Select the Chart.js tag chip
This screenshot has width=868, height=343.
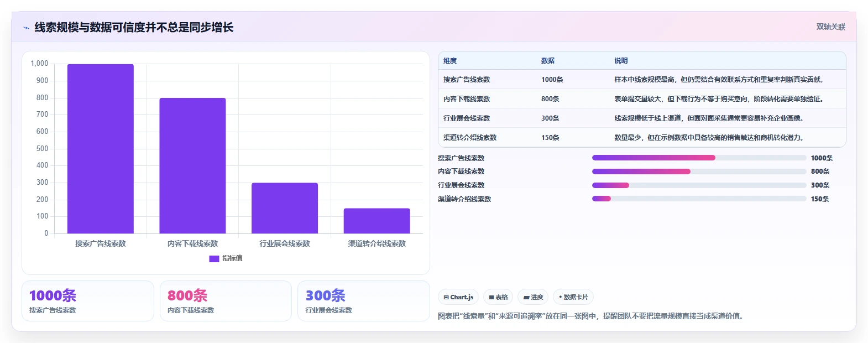pos(458,297)
